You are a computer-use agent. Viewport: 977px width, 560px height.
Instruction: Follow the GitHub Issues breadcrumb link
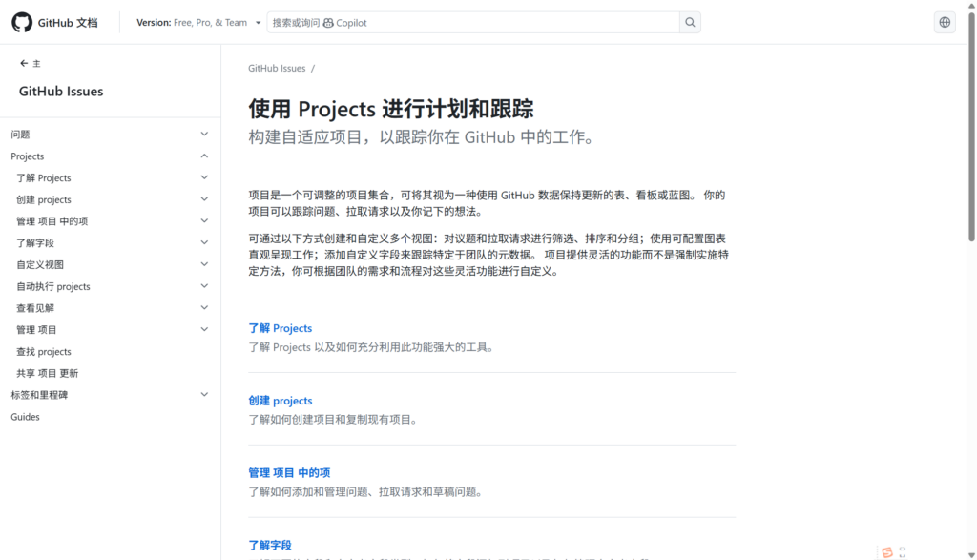pyautogui.click(x=276, y=68)
